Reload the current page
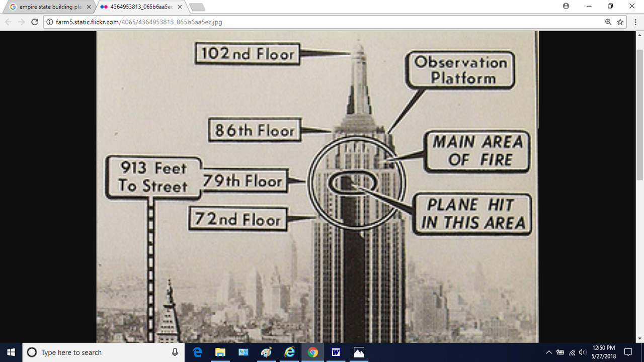Viewport: 644px width, 362px height. click(x=35, y=22)
